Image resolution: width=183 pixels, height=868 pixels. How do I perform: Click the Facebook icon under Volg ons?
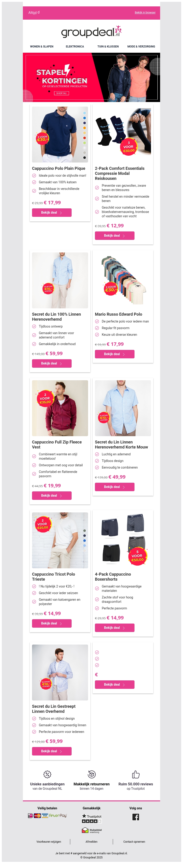coord(135,817)
